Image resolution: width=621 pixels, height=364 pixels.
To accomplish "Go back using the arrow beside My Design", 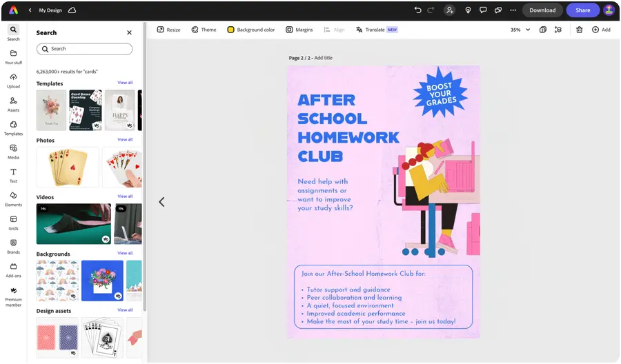I will [x=30, y=10].
